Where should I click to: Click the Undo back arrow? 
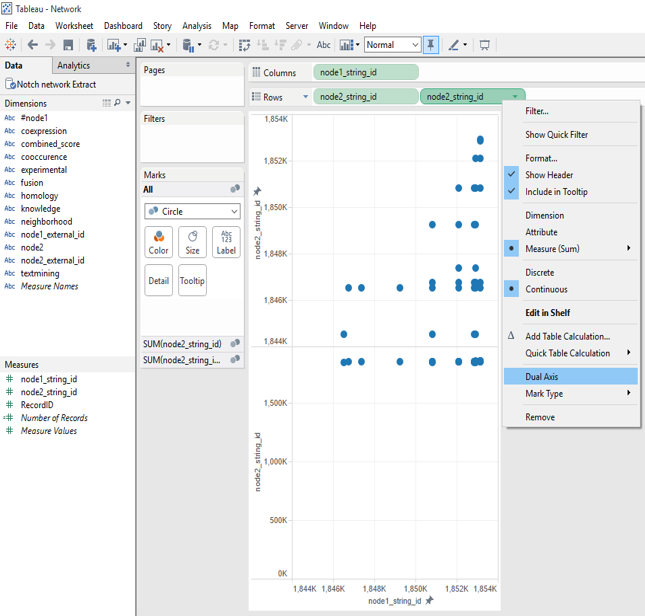[x=32, y=45]
